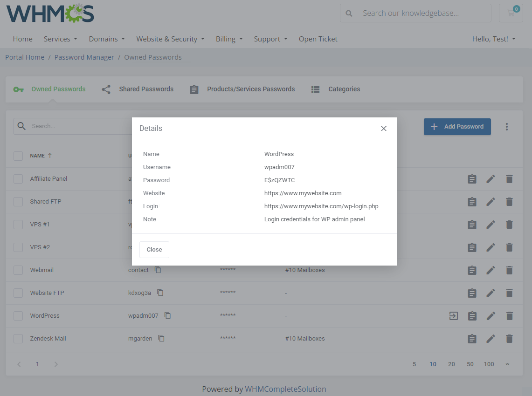Copy the kdxog3a username
This screenshot has height=396, width=532.
[160, 293]
